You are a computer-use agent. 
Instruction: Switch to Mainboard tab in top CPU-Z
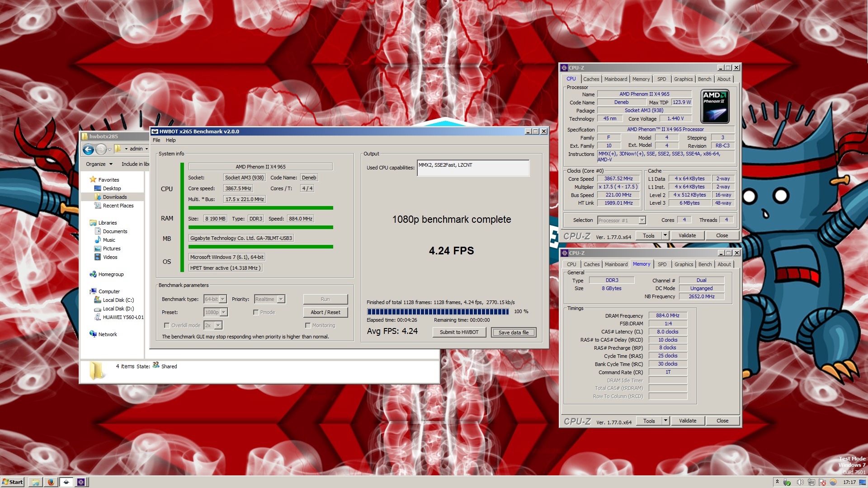click(x=616, y=79)
